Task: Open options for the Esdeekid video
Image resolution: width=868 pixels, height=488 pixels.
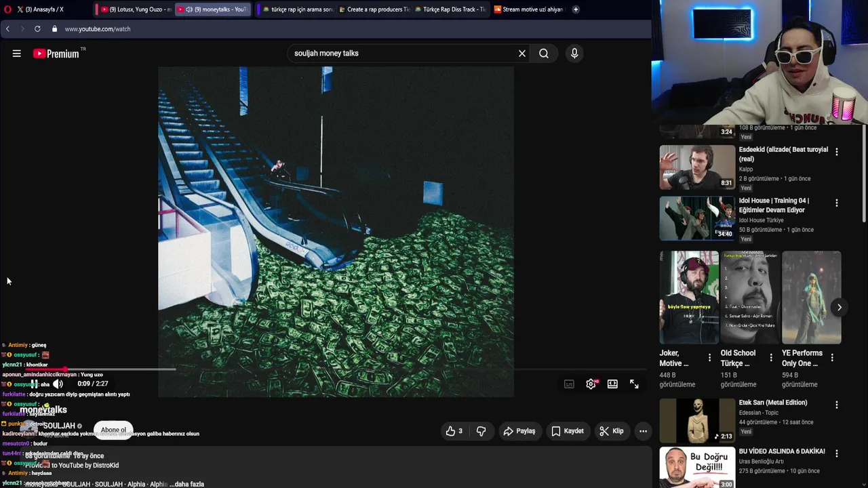Action: tap(837, 152)
